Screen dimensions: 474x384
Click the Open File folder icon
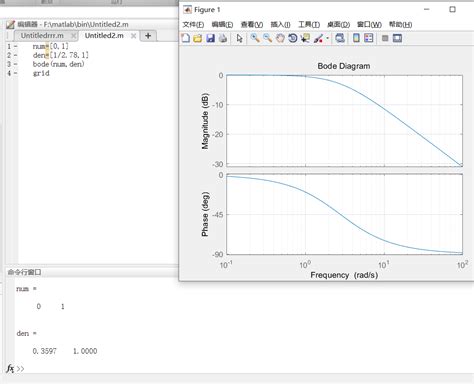pyautogui.click(x=198, y=38)
